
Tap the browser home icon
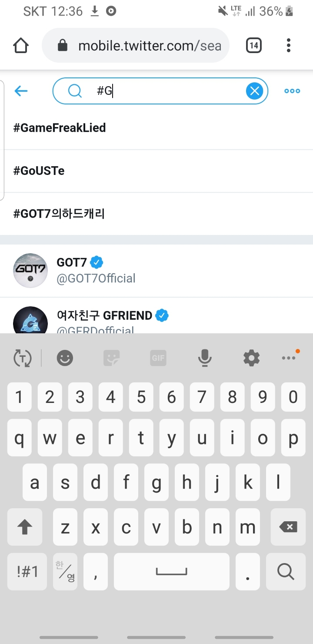click(21, 46)
